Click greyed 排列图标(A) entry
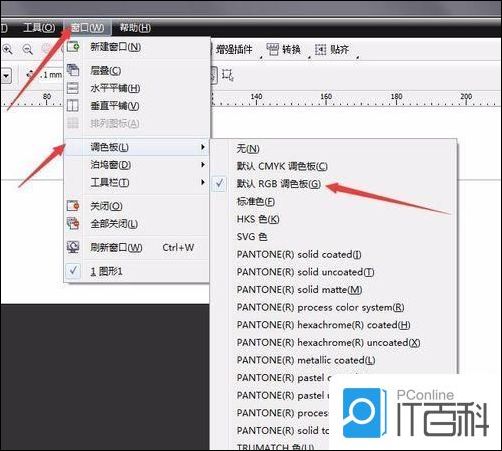Viewport: 502px width, 451px height. [137, 123]
